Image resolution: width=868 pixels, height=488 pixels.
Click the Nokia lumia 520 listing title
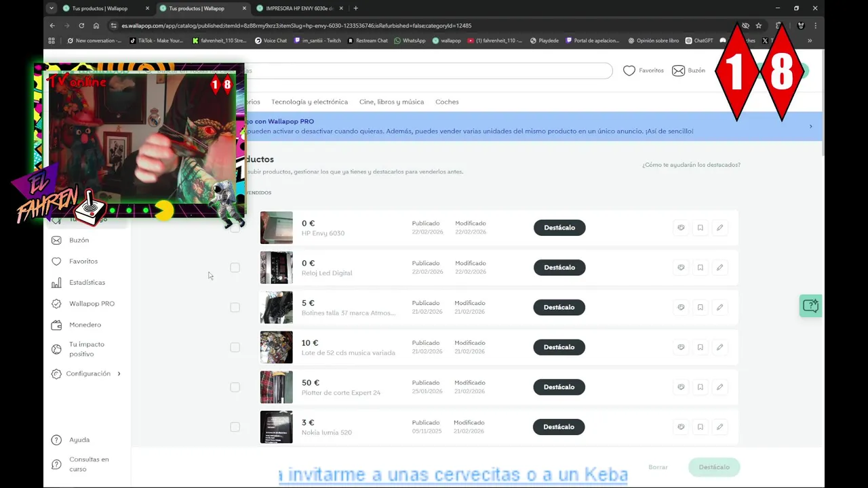[327, 432]
